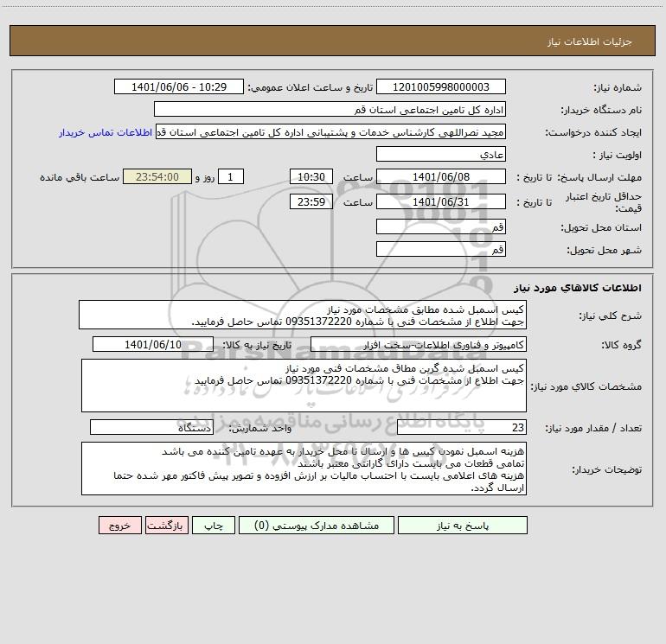Click the label شرح کلی نیاز
This screenshot has width=666, height=644.
[611, 316]
